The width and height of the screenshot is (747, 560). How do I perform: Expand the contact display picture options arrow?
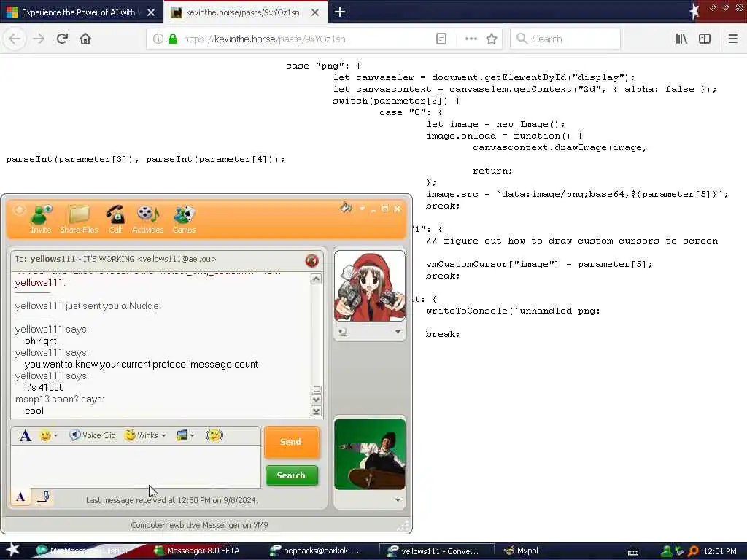tap(398, 332)
